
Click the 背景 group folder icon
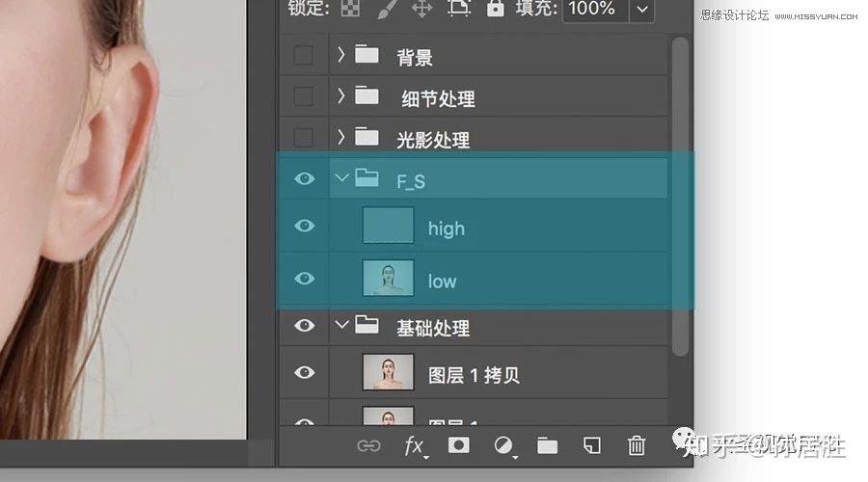click(x=366, y=54)
